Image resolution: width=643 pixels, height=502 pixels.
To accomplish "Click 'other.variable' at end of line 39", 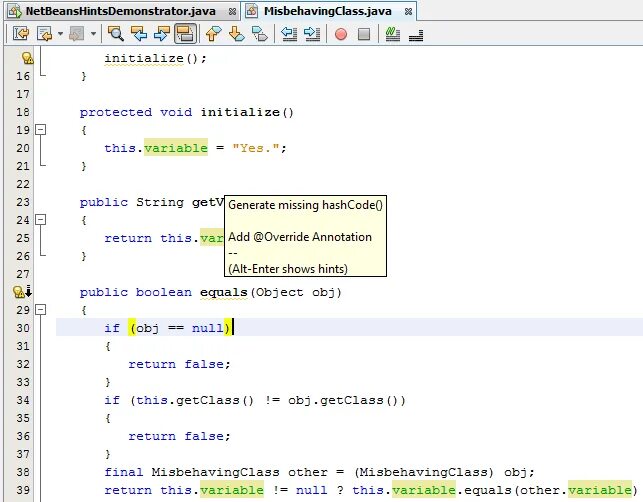I will pyautogui.click(x=576, y=490).
